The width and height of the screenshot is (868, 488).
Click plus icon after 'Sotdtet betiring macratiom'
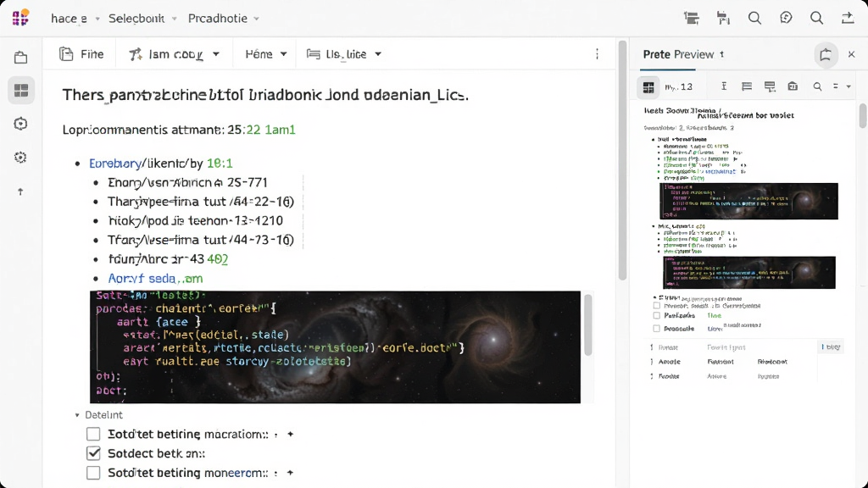coord(290,435)
